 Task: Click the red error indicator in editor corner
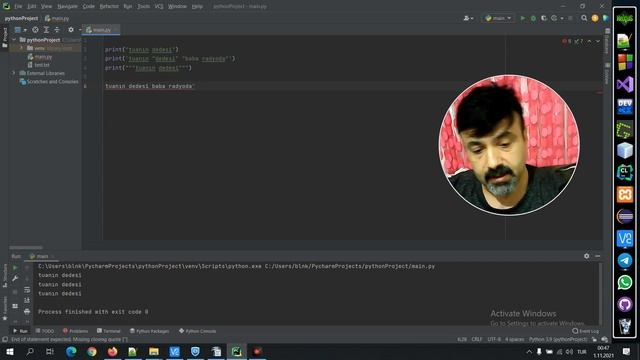[x=567, y=41]
